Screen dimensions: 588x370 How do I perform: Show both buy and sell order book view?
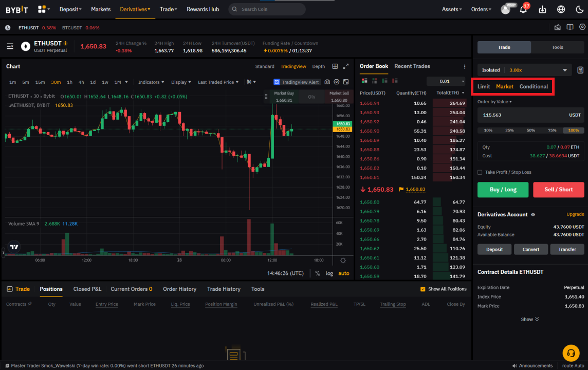click(x=364, y=81)
